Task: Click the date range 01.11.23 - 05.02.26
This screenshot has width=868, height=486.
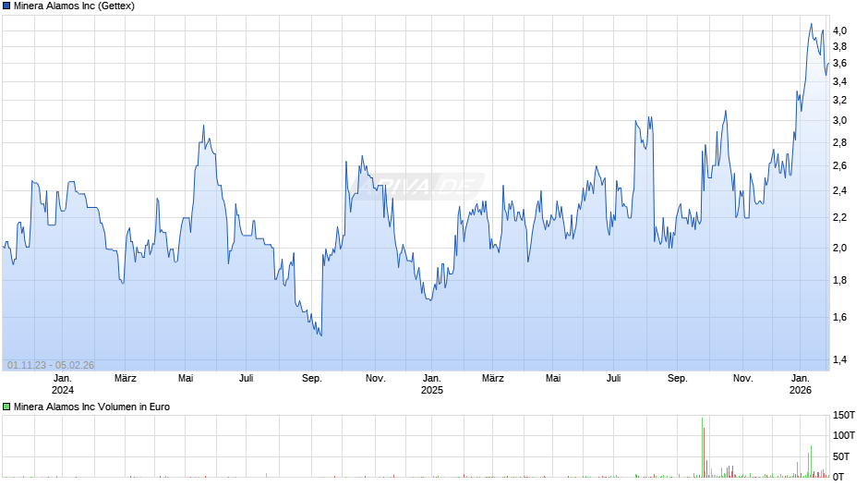Action: click(x=51, y=365)
